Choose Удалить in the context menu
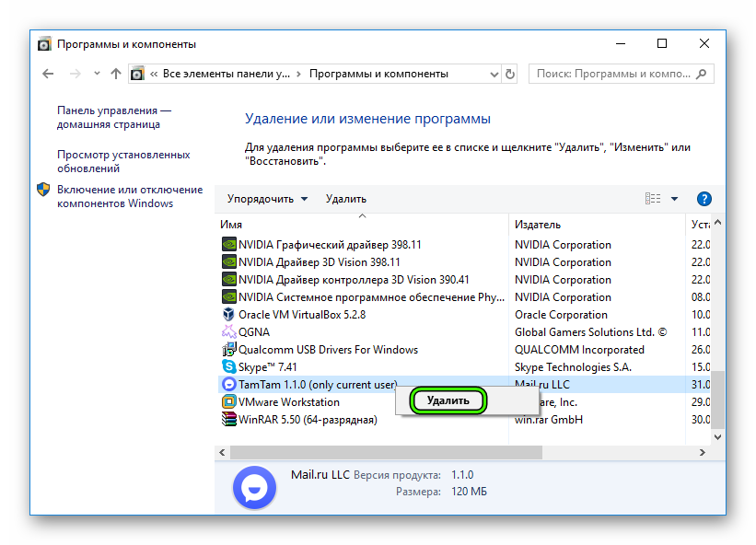The height and width of the screenshot is (545, 756). (x=448, y=400)
